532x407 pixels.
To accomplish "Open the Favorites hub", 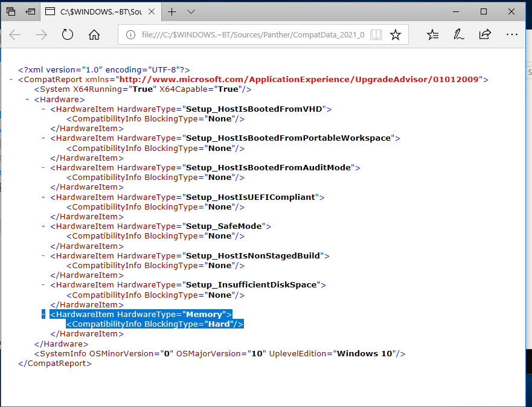I will click(x=432, y=34).
